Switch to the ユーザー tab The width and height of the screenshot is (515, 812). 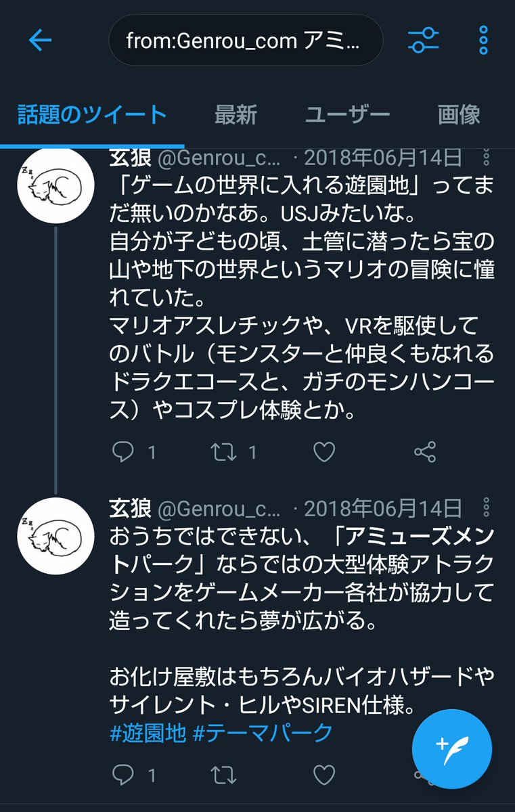[347, 114]
